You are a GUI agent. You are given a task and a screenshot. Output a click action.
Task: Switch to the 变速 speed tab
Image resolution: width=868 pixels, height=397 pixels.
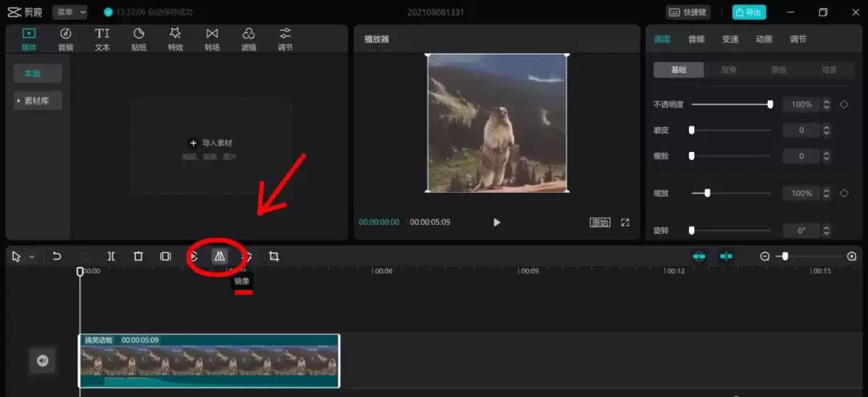(730, 39)
